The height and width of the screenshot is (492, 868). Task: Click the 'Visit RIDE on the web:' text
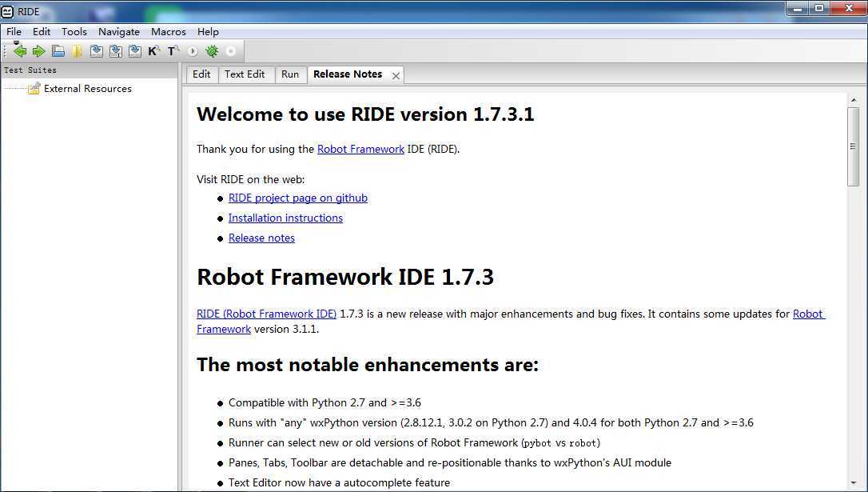coord(251,179)
